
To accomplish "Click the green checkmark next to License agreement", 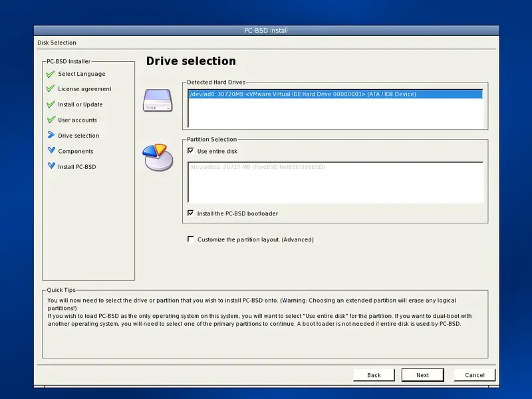I will tap(51, 88).
